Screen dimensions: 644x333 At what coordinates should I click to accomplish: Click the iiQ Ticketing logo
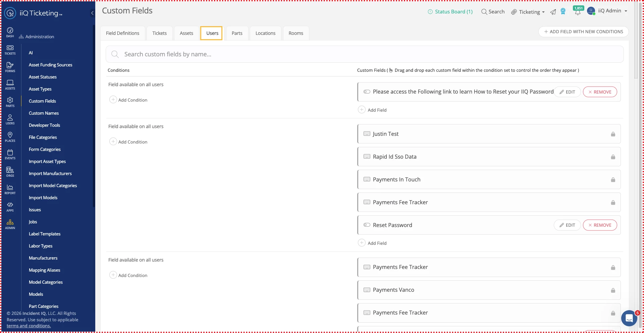coord(33,13)
